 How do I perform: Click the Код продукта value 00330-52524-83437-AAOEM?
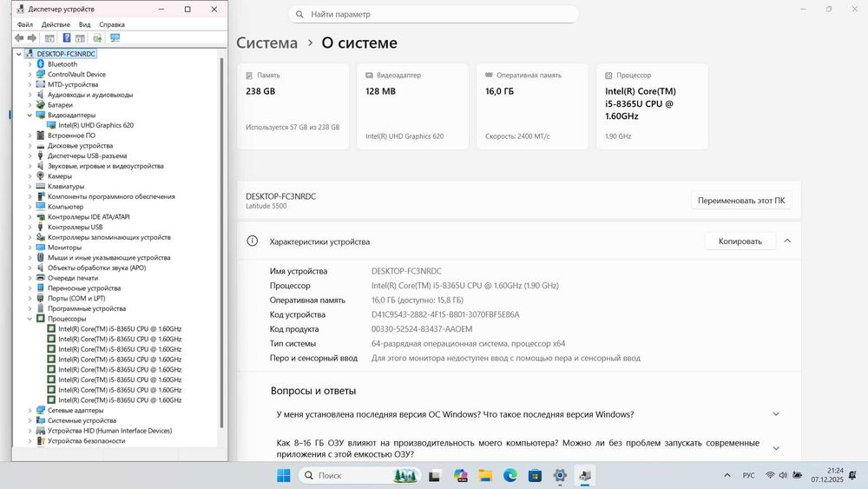422,329
